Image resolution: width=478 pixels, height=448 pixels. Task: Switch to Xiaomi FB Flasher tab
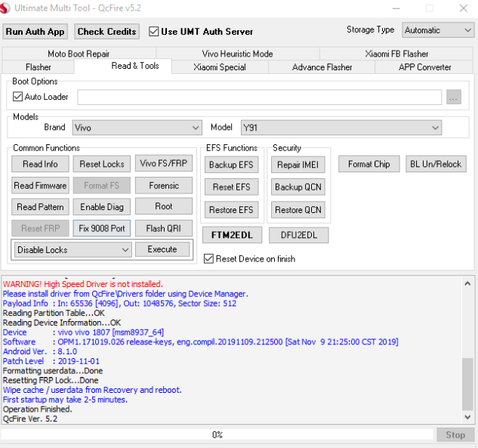click(x=396, y=54)
